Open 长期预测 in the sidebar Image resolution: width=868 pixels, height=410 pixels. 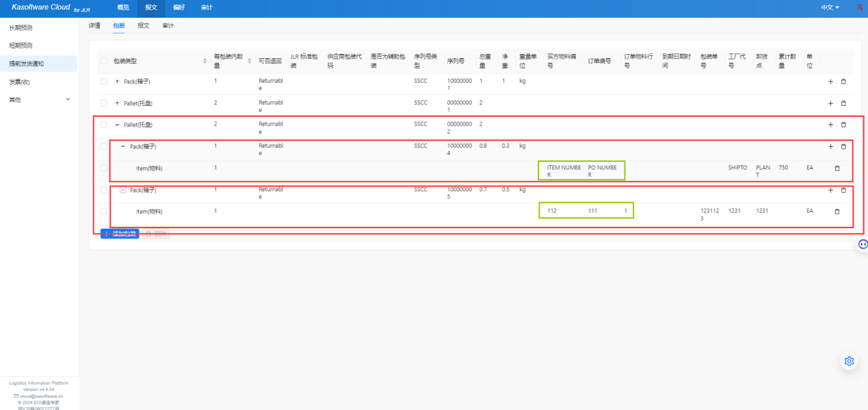point(21,28)
